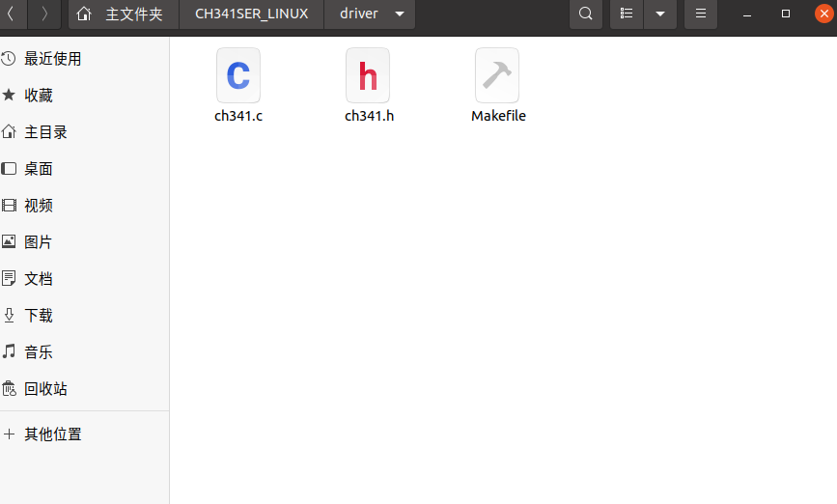This screenshot has width=837, height=504.
Task: Go forward using the forward arrow
Action: pyautogui.click(x=44, y=14)
